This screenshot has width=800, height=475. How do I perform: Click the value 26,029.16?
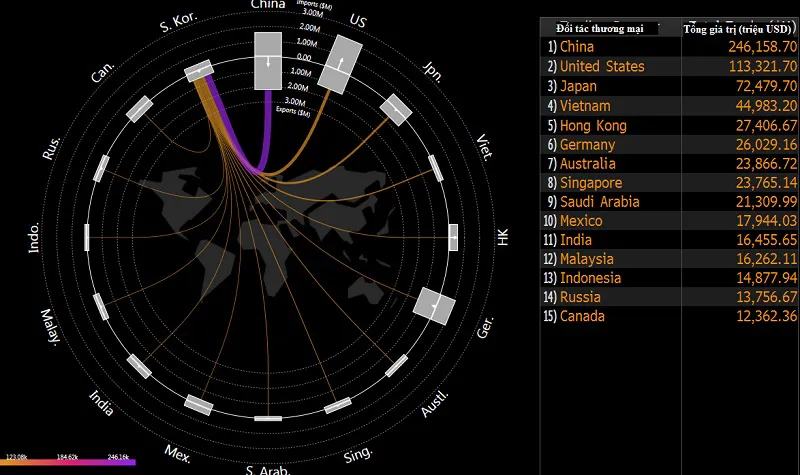click(766, 145)
